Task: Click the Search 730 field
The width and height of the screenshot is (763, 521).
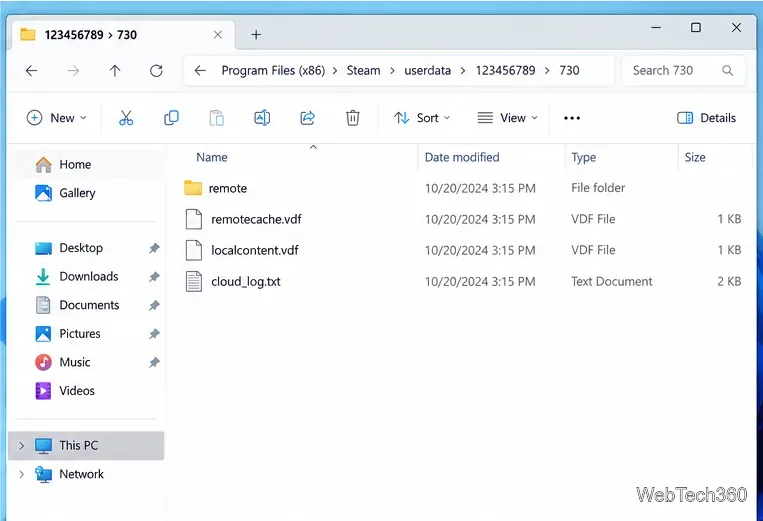Action: (x=683, y=71)
